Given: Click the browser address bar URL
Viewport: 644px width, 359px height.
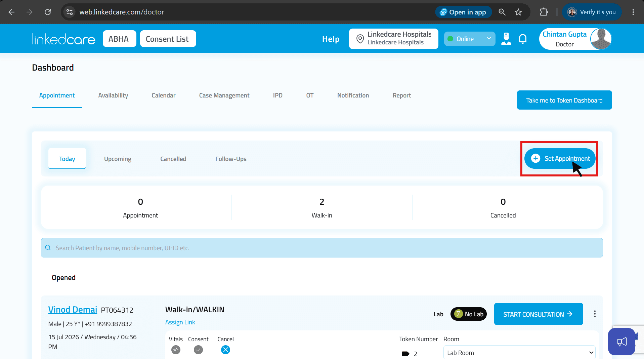Looking at the screenshot, I should [x=122, y=12].
